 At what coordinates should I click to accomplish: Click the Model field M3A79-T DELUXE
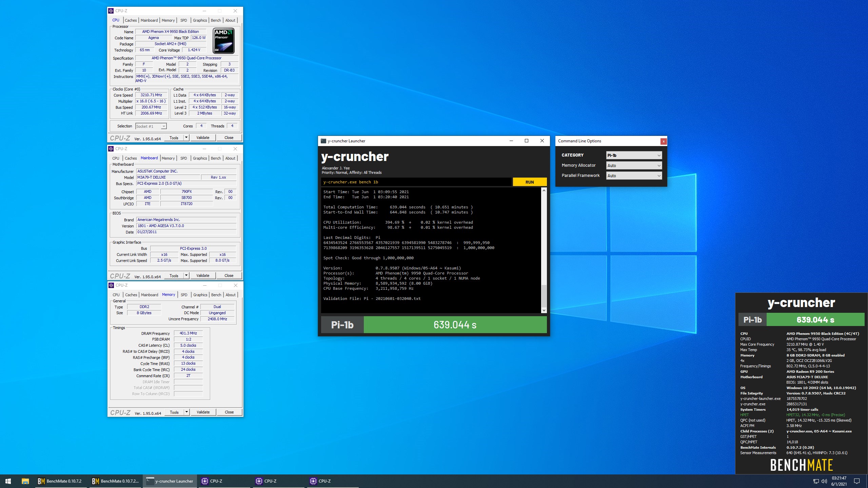(168, 177)
